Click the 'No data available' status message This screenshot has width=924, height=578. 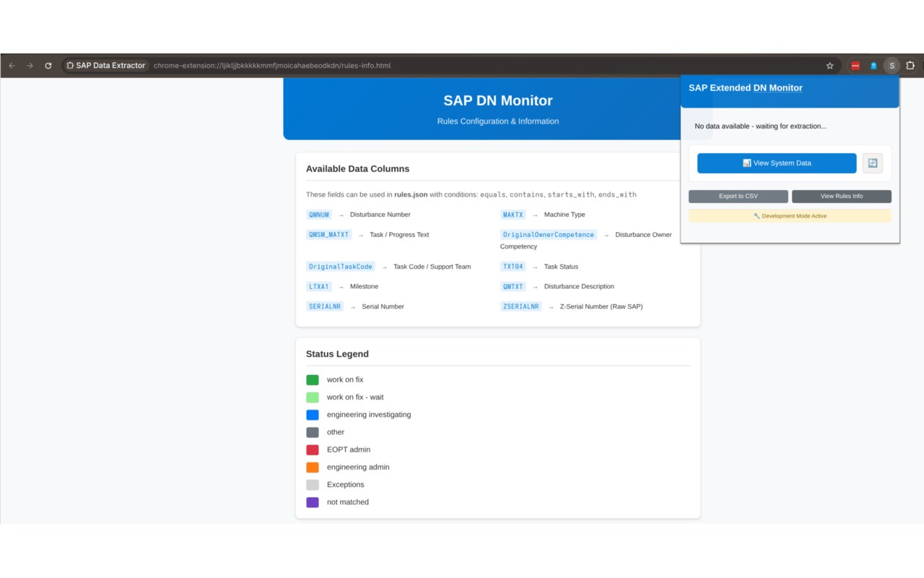[761, 126]
